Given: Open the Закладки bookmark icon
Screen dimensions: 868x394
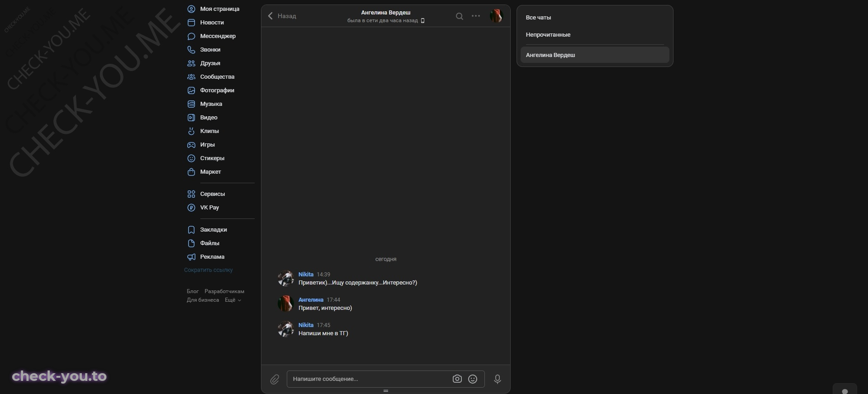Looking at the screenshot, I should tap(191, 230).
